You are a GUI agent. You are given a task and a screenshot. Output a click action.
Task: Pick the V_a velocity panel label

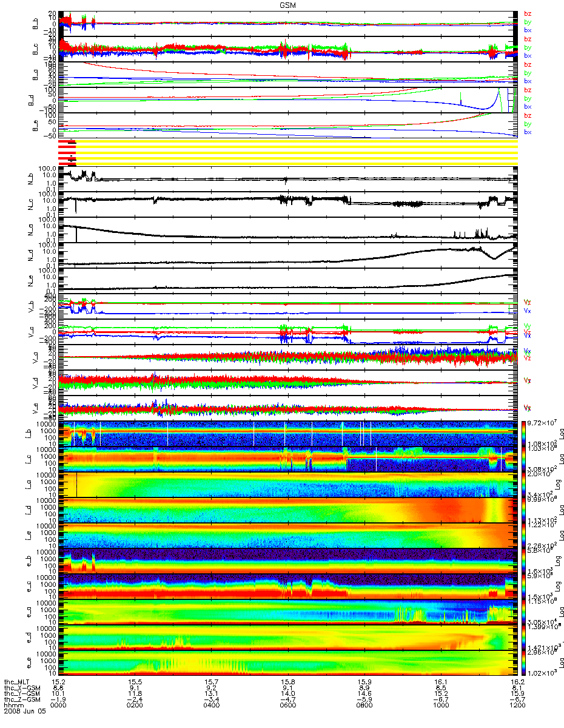point(36,358)
